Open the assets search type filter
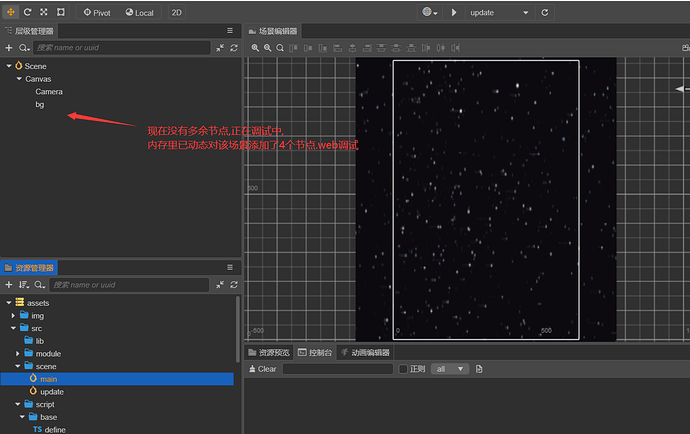 click(40, 285)
